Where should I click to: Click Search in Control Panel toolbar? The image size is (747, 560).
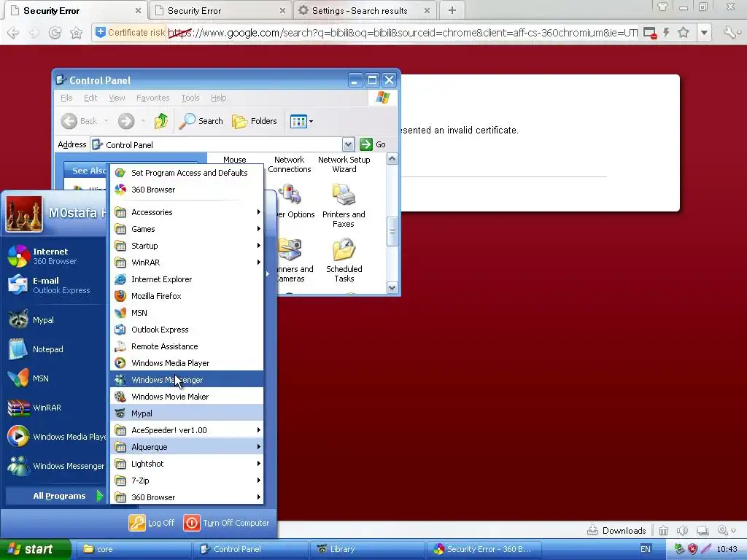201,121
